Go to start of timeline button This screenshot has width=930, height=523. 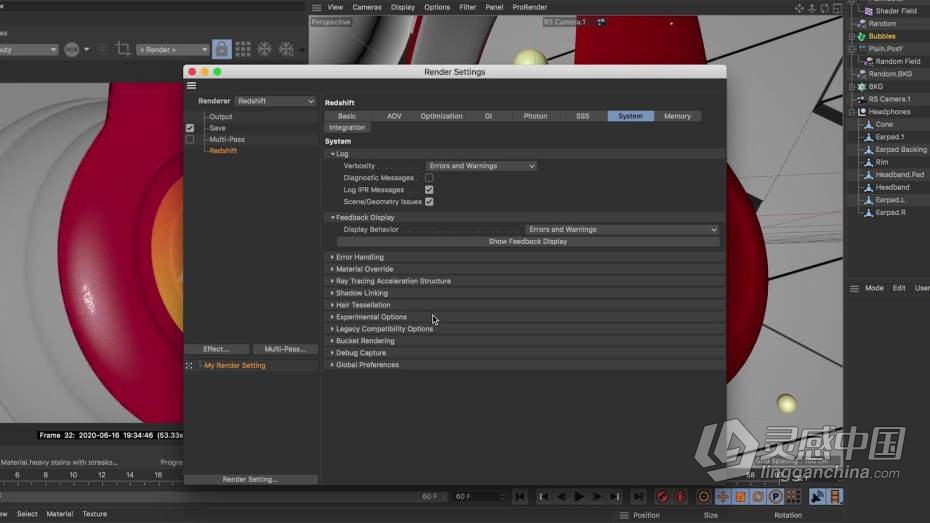click(x=520, y=496)
